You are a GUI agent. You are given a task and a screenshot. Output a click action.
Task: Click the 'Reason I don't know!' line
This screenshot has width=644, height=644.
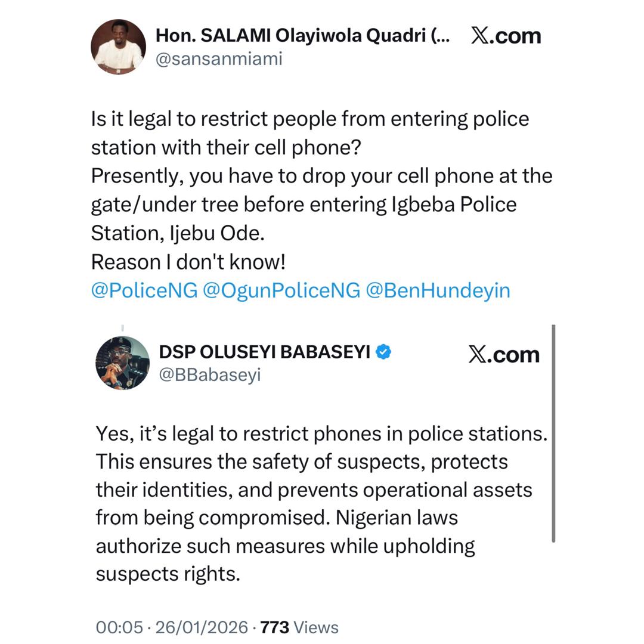coord(188,262)
